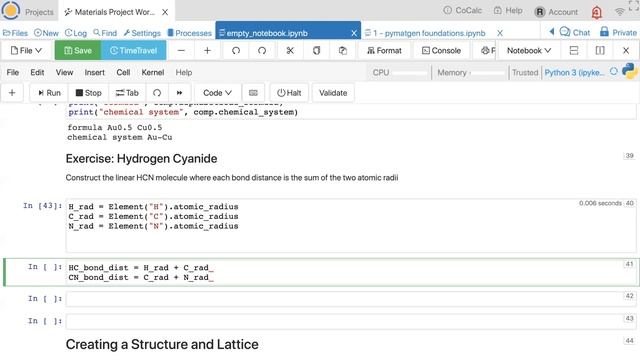The width and height of the screenshot is (640, 360).
Task: Open the File dropdown in frame toolbar
Action: (27, 50)
